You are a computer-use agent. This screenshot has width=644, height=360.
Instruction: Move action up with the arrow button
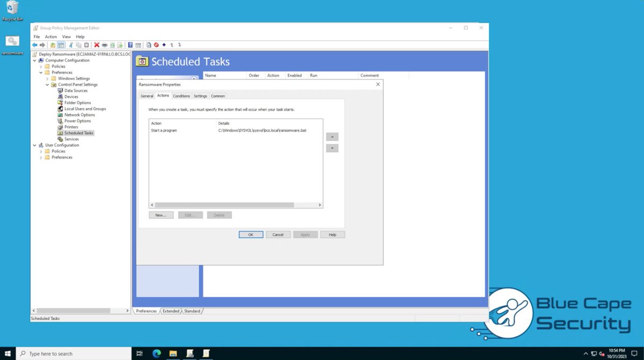[332, 137]
